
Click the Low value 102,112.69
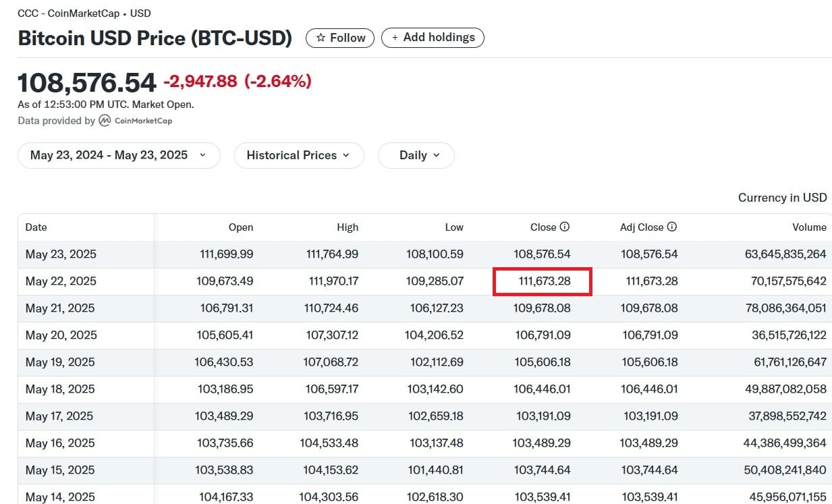coord(437,362)
